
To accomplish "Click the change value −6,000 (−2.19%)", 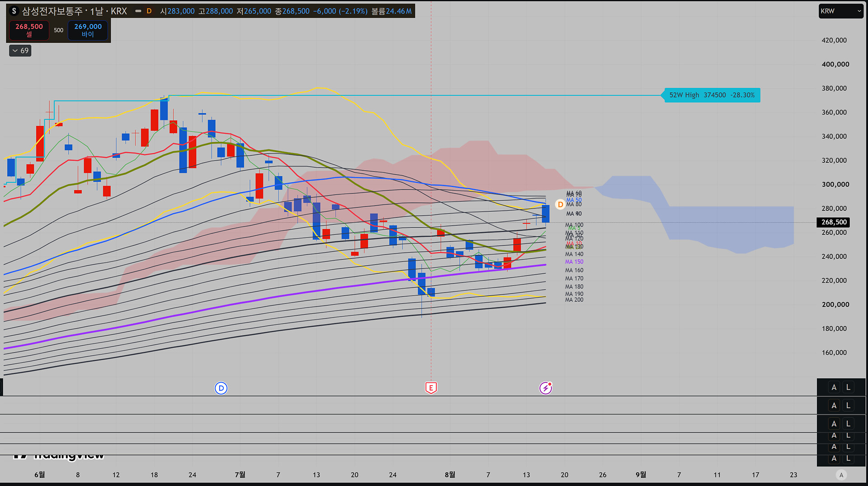I will [x=340, y=11].
